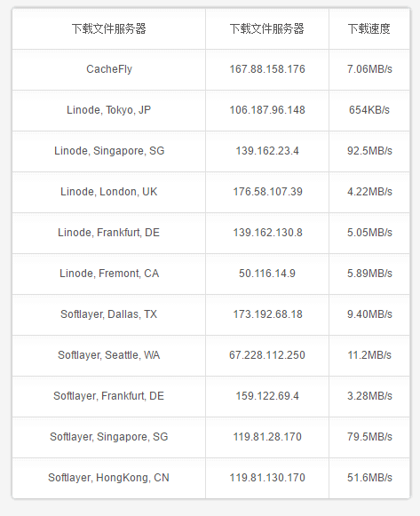Select IP address 167.88.158.176
This screenshot has width=420, height=516.
click(x=267, y=69)
